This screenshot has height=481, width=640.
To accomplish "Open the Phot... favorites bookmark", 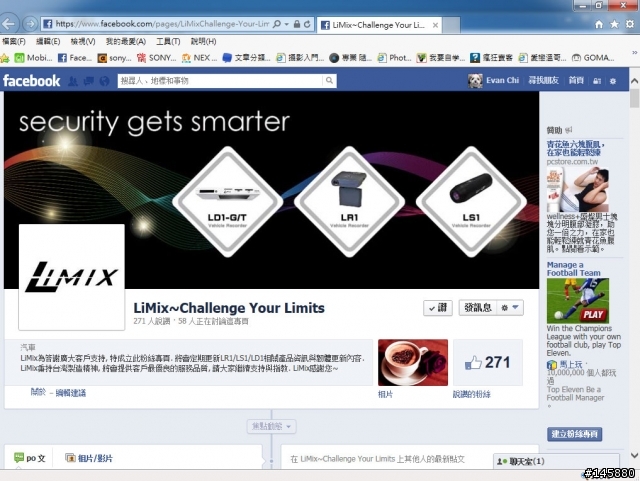I will point(394,58).
